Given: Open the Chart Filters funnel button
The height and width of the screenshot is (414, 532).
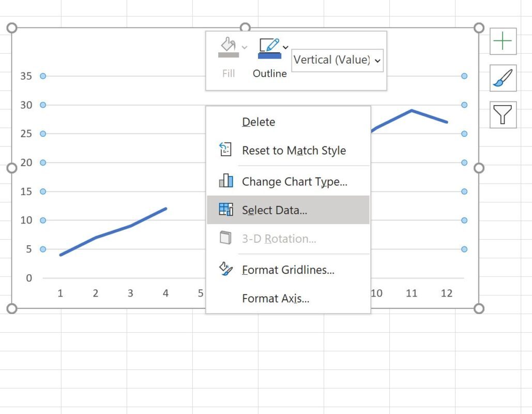Looking at the screenshot, I should pyautogui.click(x=503, y=114).
